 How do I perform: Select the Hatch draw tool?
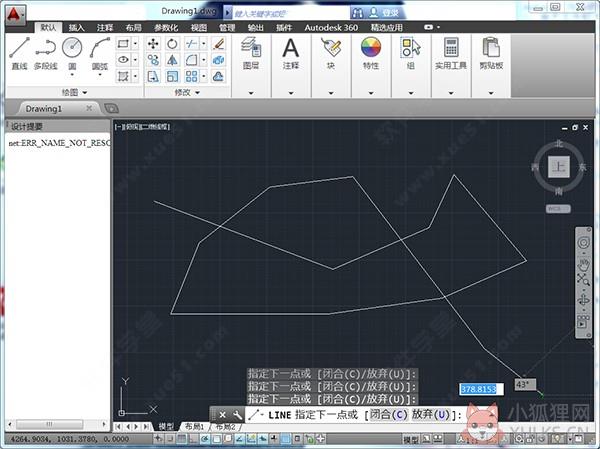(123, 76)
